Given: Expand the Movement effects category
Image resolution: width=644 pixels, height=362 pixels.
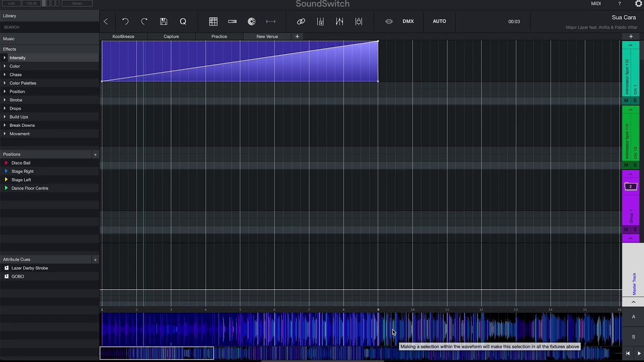Looking at the screenshot, I should point(5,134).
